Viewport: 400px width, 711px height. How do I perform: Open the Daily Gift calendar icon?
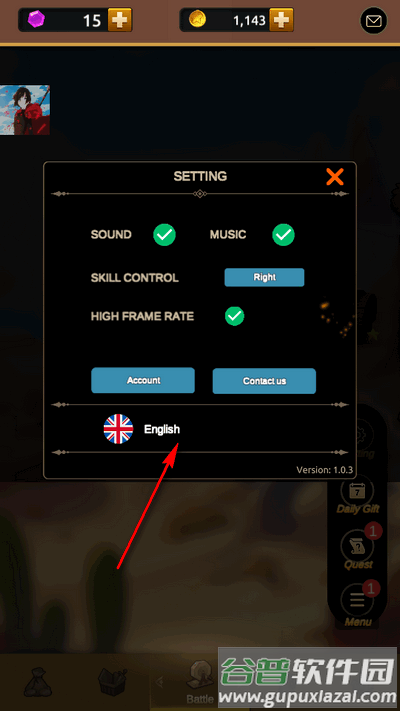[357, 492]
